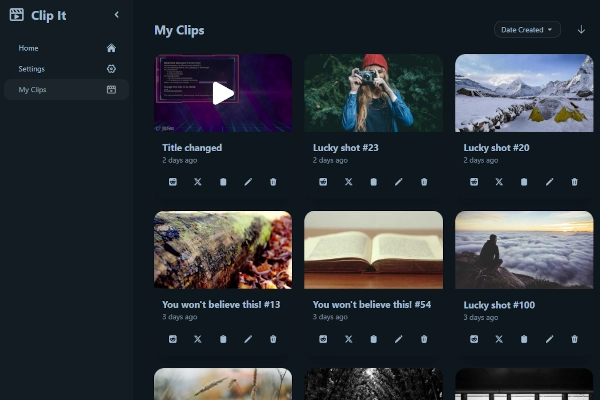Share You won't believe this! #54 to Reddit
The width and height of the screenshot is (600, 400).
323,339
